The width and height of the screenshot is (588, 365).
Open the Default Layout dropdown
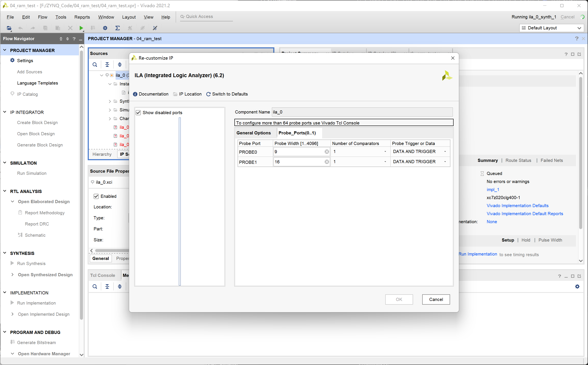click(579, 28)
